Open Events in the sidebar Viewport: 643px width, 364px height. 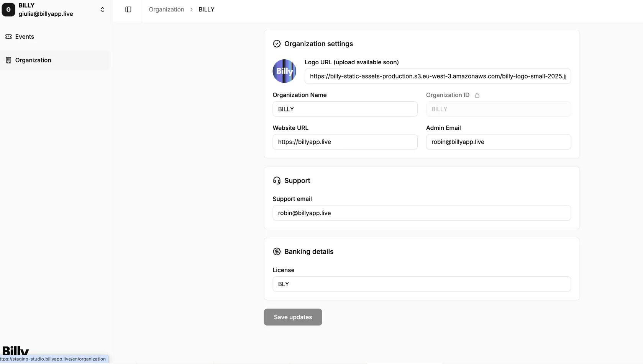pyautogui.click(x=55, y=37)
